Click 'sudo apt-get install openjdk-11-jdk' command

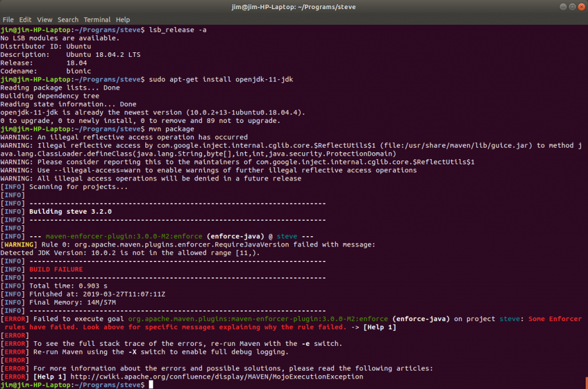coord(221,79)
